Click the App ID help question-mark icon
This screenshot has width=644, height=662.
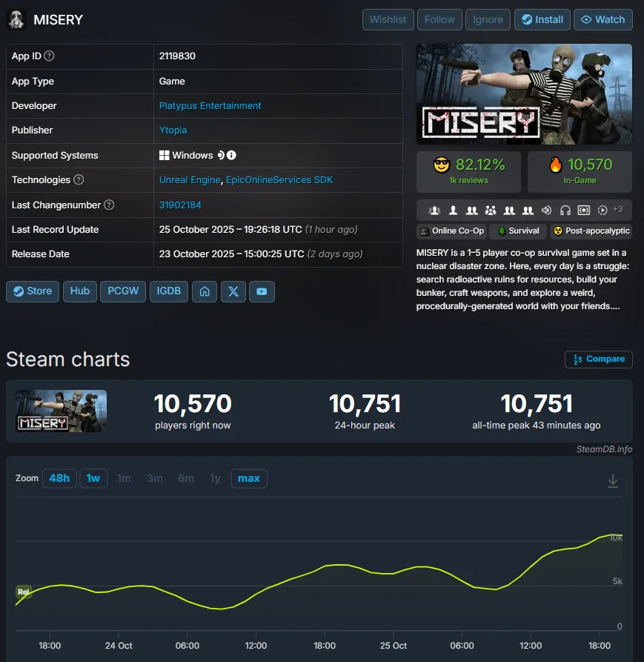pos(49,56)
